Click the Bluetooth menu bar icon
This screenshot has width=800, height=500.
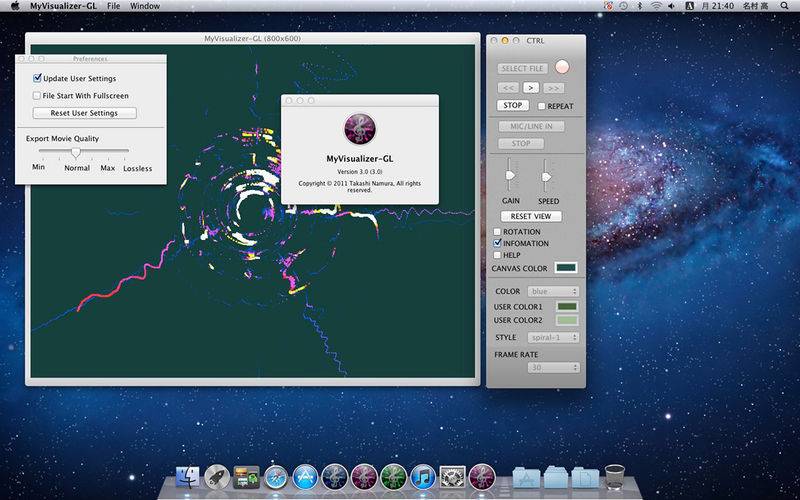640,6
